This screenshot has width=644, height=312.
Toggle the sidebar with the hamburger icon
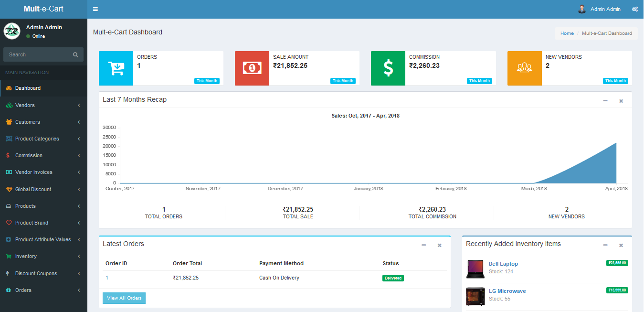click(95, 9)
